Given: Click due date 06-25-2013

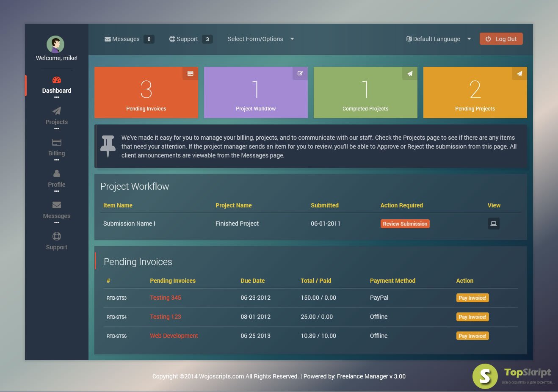Looking at the screenshot, I should pyautogui.click(x=256, y=336).
